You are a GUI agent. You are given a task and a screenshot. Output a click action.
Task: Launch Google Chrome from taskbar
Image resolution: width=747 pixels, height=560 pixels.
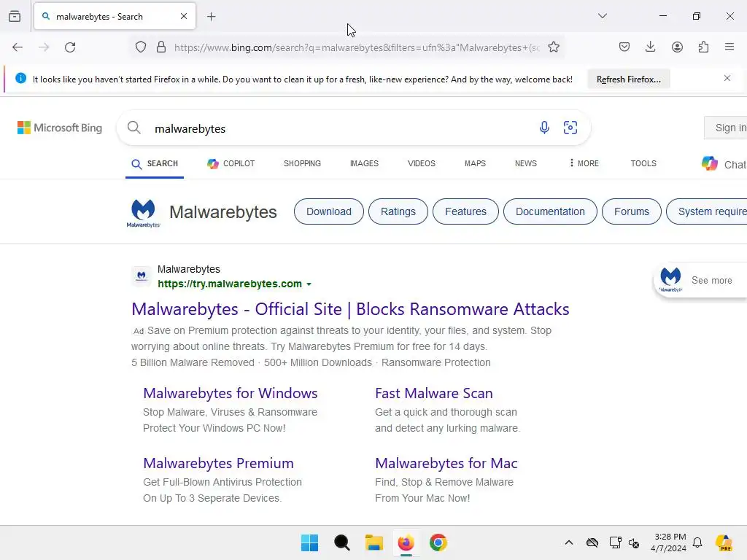tap(438, 542)
